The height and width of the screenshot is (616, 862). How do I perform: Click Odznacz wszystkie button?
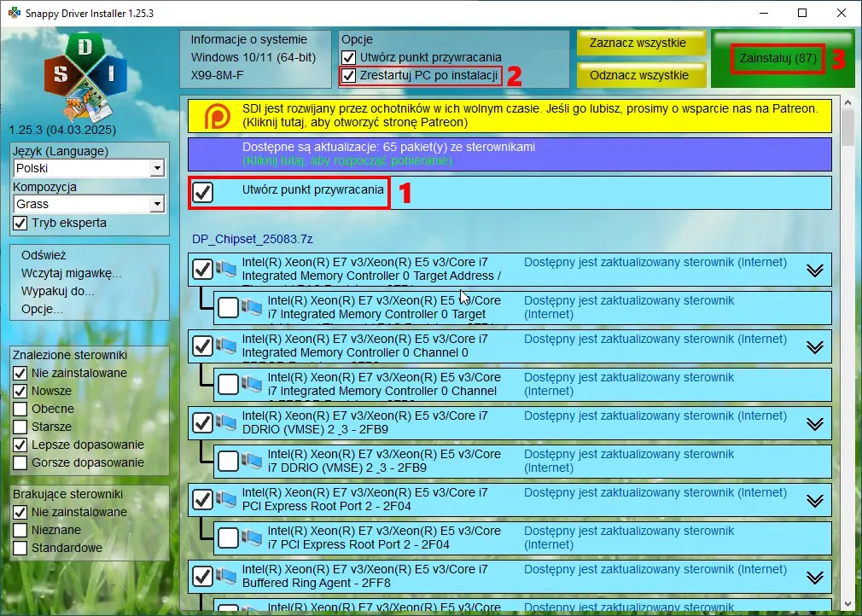click(640, 75)
